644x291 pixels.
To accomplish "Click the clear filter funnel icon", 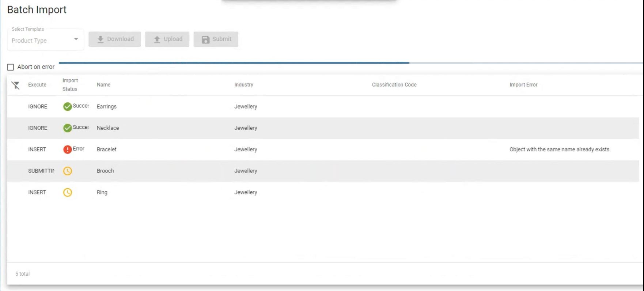I will point(15,85).
